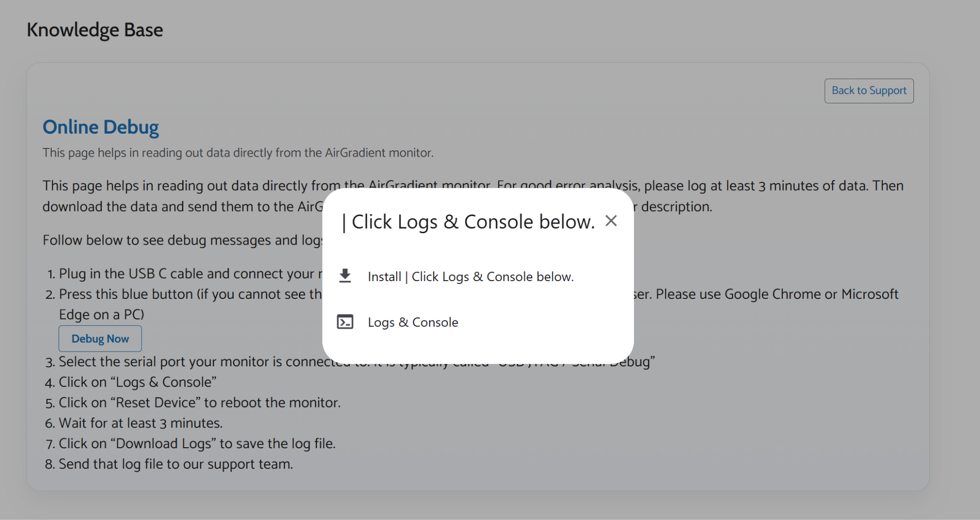The width and height of the screenshot is (980, 520).
Task: Click the gray subtitle under Online Debug
Action: [238, 153]
